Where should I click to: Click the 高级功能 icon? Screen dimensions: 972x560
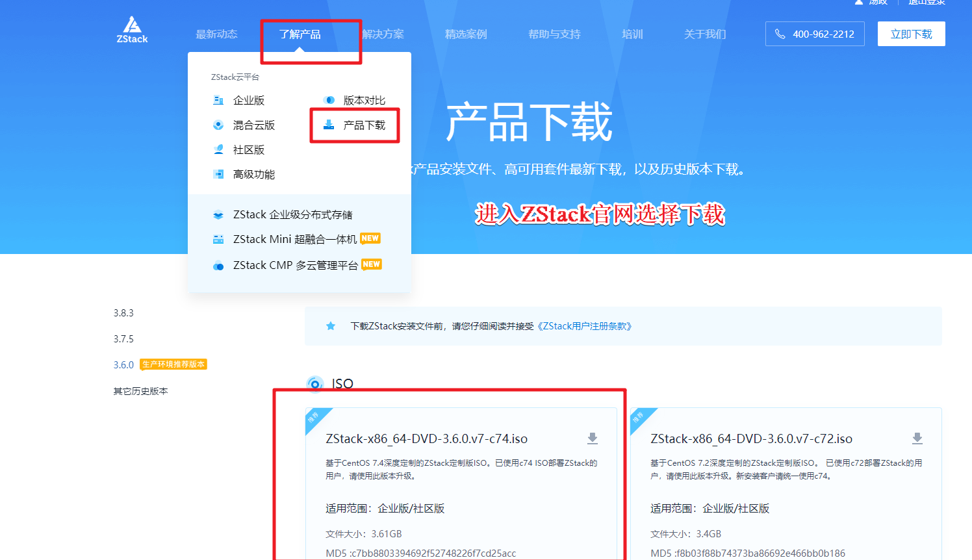(218, 174)
